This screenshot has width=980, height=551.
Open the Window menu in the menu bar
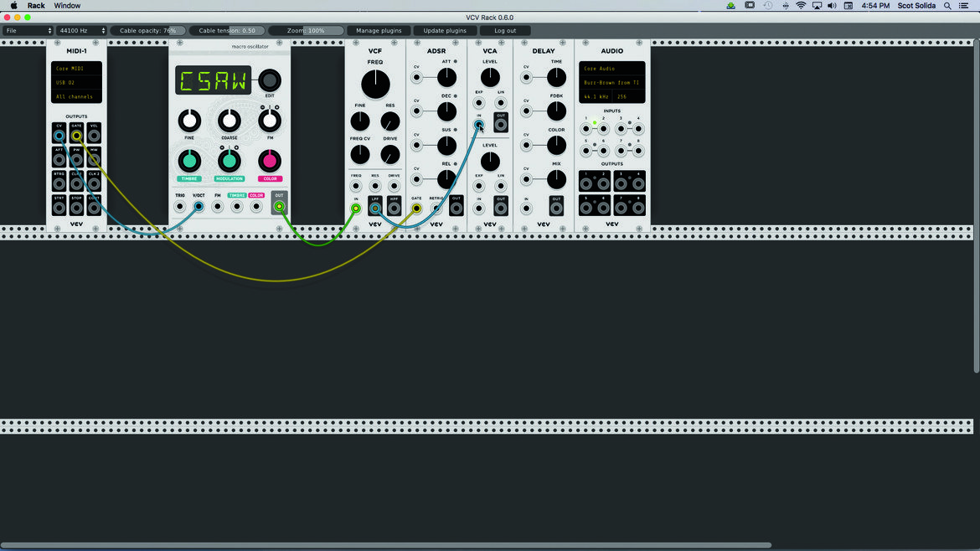coord(67,6)
